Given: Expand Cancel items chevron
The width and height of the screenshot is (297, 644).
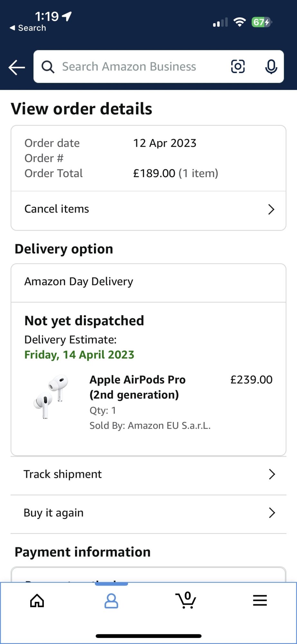Looking at the screenshot, I should coord(271,209).
